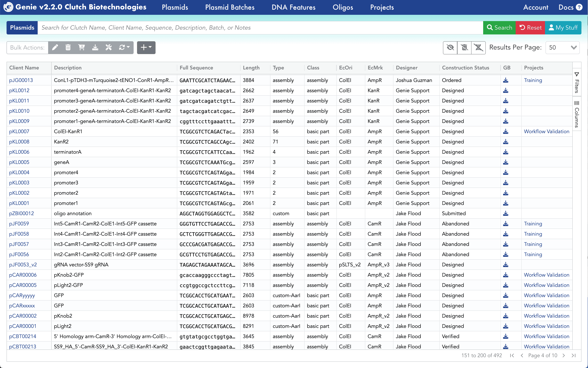Download GenBank file for pJG00013
Viewport: 588px width, 368px height.
506,80
